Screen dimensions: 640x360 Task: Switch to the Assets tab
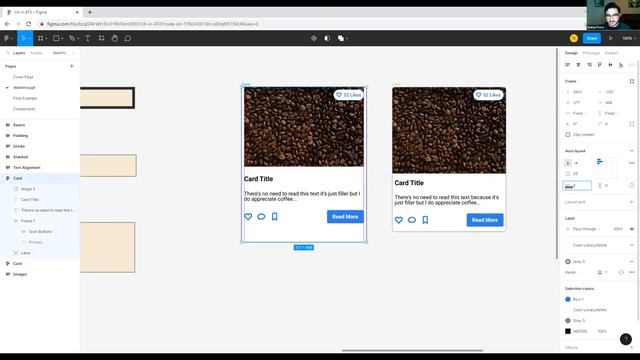tap(36, 53)
